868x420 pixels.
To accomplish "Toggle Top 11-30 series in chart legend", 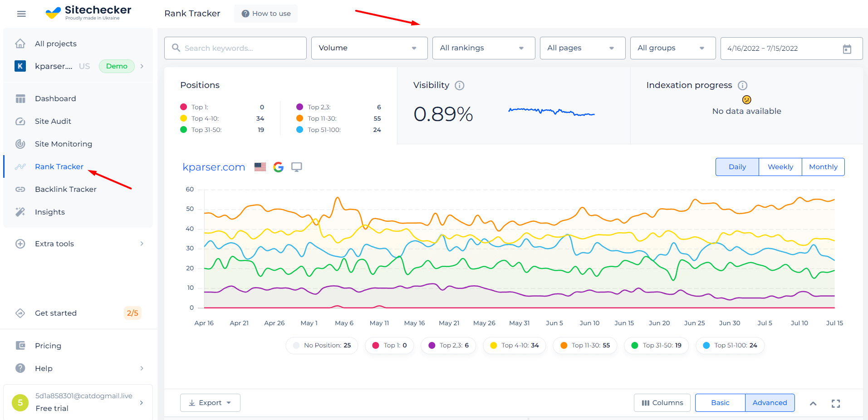I will [x=585, y=346].
